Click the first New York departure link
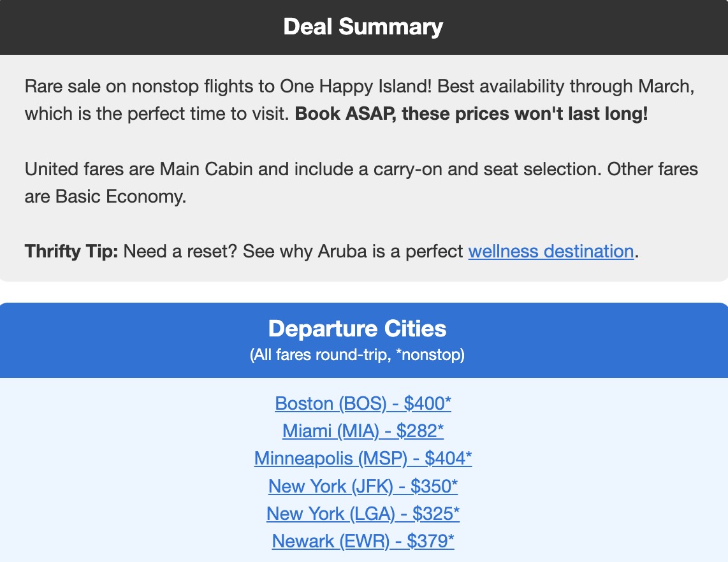The height and width of the screenshot is (562, 728). coord(363,486)
